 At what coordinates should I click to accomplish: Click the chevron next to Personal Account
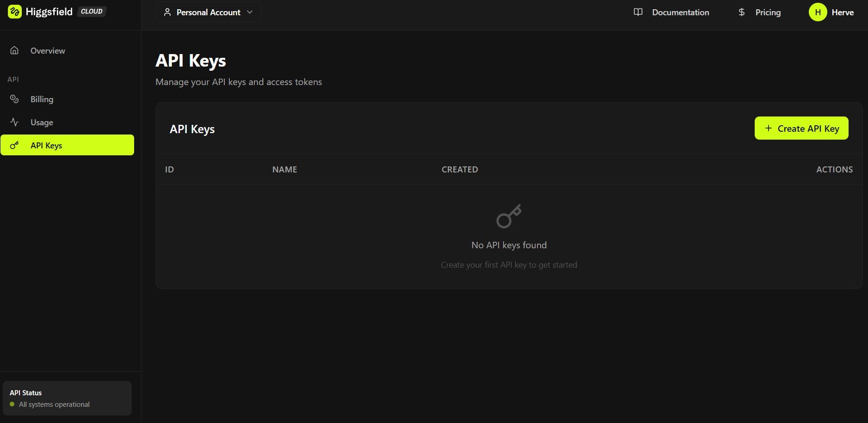click(x=250, y=12)
